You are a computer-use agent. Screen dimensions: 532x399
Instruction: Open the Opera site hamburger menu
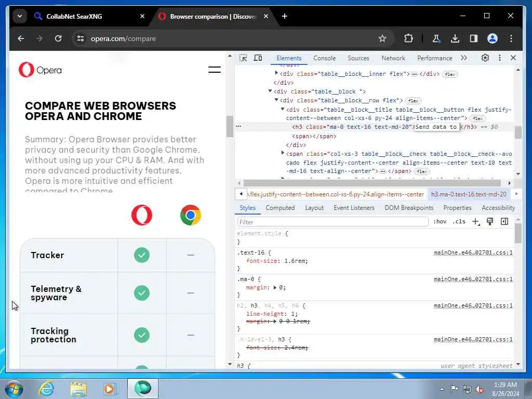point(214,70)
